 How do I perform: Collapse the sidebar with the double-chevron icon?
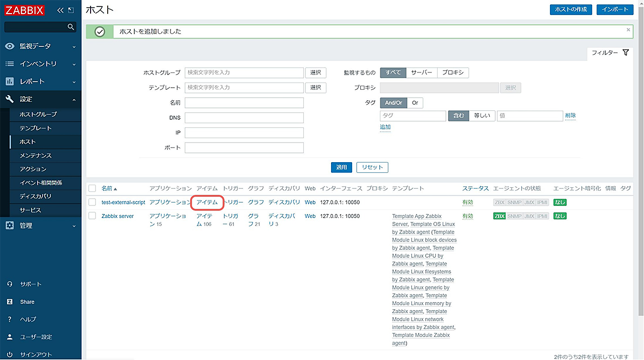(60, 9)
